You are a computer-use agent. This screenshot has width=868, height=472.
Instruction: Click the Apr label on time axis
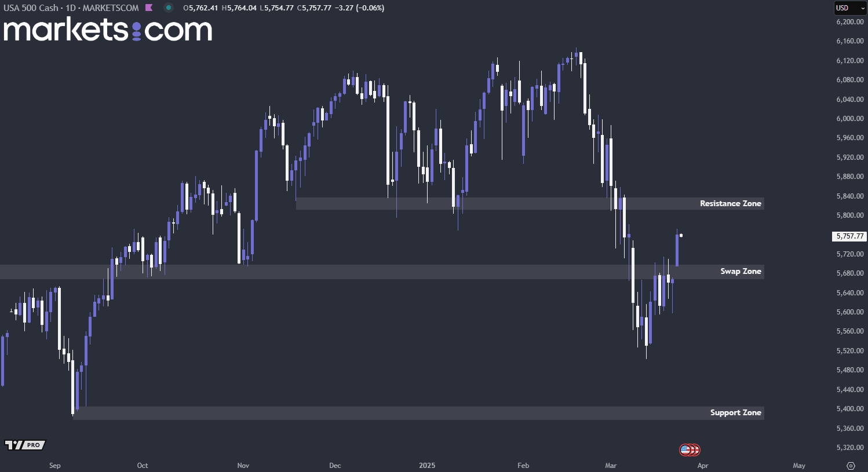coord(703,466)
